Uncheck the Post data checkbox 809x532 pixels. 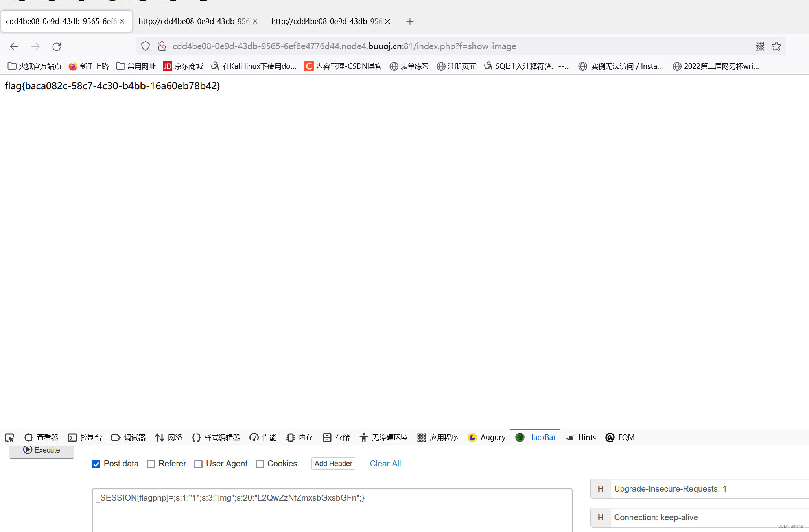pos(96,464)
